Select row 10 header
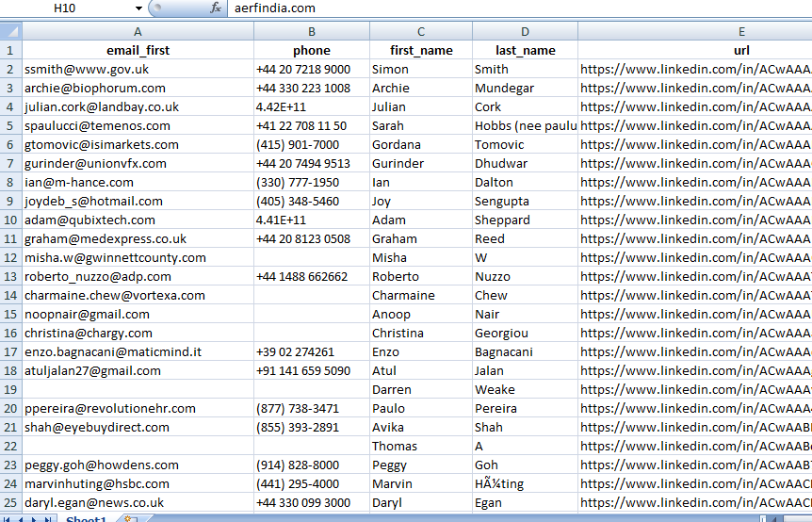Viewport: 812px width, 522px height. [x=11, y=220]
